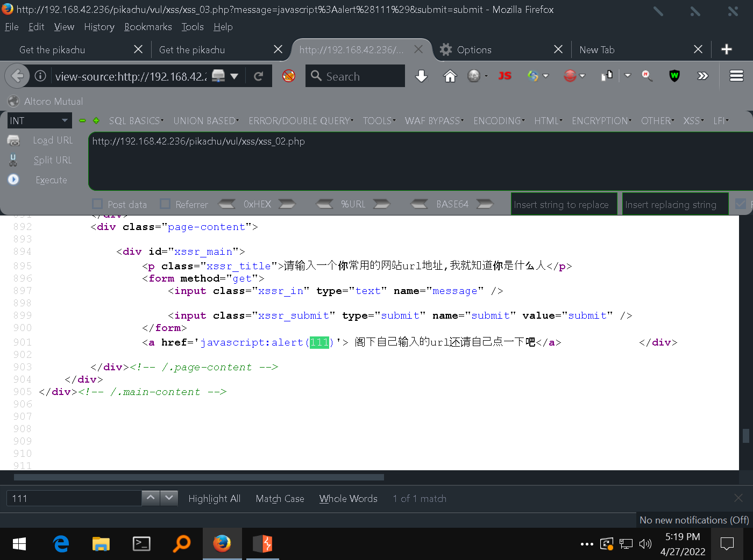Image resolution: width=753 pixels, height=560 pixels.
Task: Open Microsoft Edge from taskbar
Action: point(61,544)
